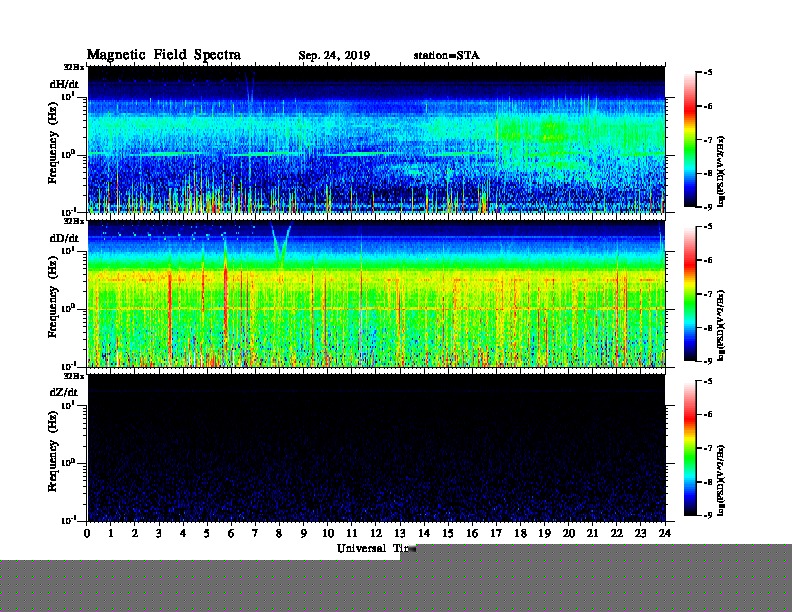Click hour 4 on the time axis
The height and width of the screenshot is (612, 792).
pos(183,533)
